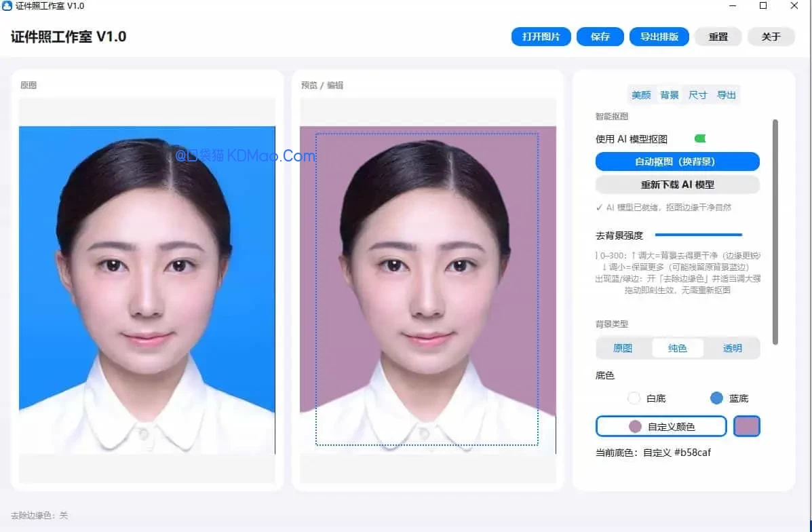The width and height of the screenshot is (812, 532).
Task: Select 纯色 background type
Action: coord(678,348)
